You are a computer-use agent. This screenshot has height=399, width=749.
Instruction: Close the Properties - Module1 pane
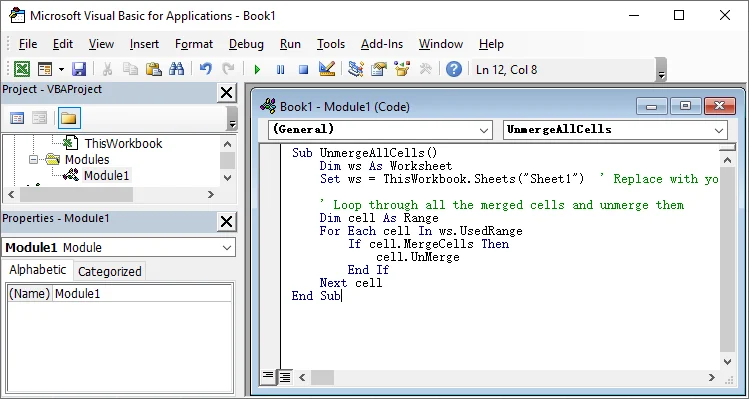(226, 222)
